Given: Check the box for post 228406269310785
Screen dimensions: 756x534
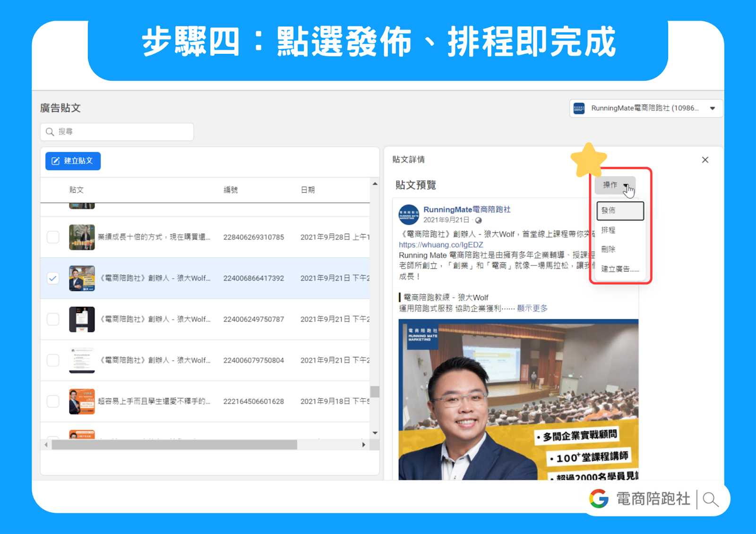Looking at the screenshot, I should 53,237.
